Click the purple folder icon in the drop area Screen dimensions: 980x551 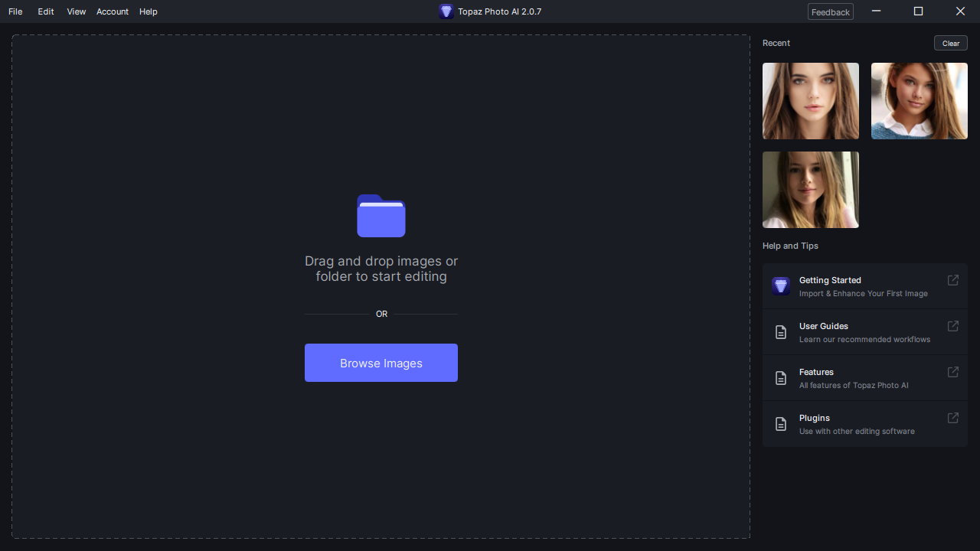(x=381, y=216)
